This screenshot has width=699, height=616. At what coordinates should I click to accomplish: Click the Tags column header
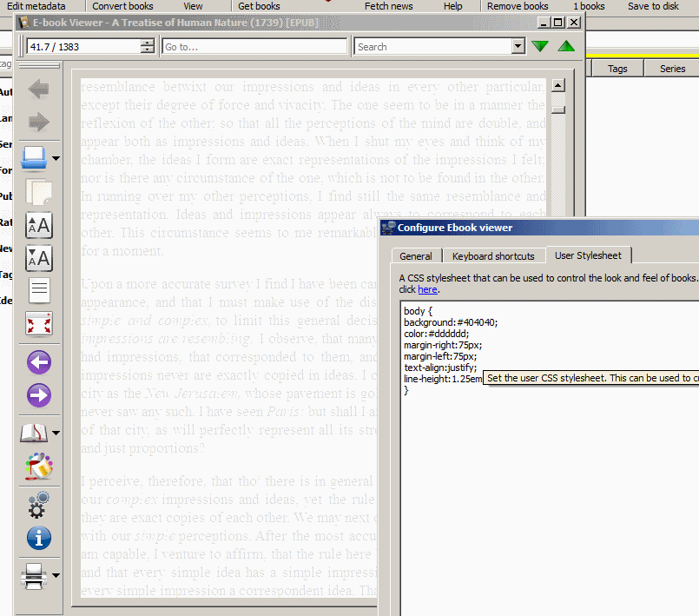coord(617,69)
